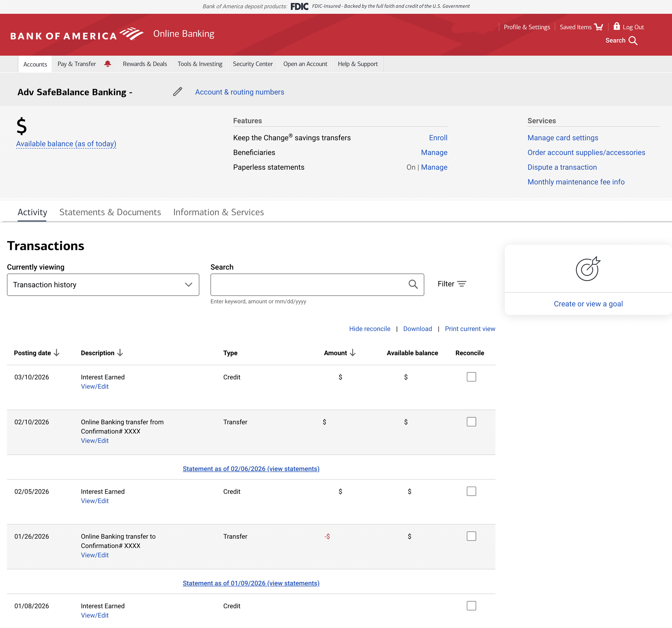
Task: Click the Pay & Transfer alert bell icon
Action: 107,64
